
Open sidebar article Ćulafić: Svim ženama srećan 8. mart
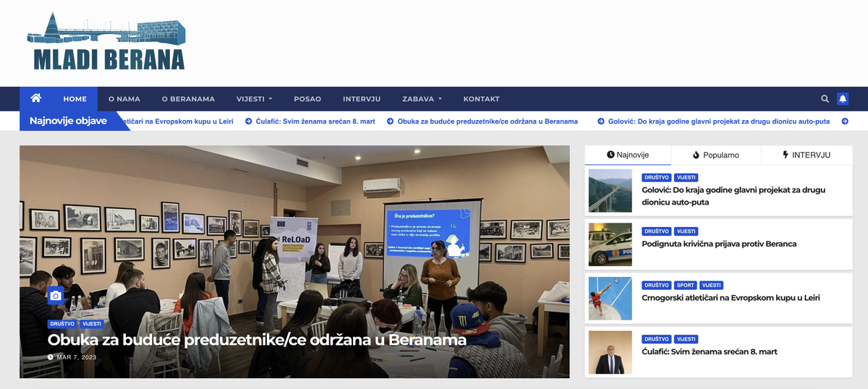click(x=710, y=351)
